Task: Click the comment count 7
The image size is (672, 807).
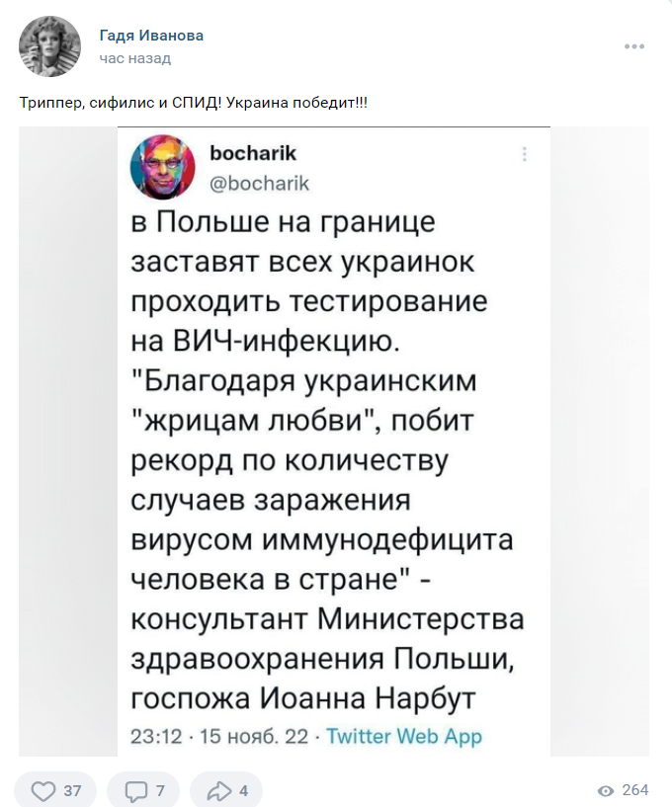Action: tap(160, 790)
